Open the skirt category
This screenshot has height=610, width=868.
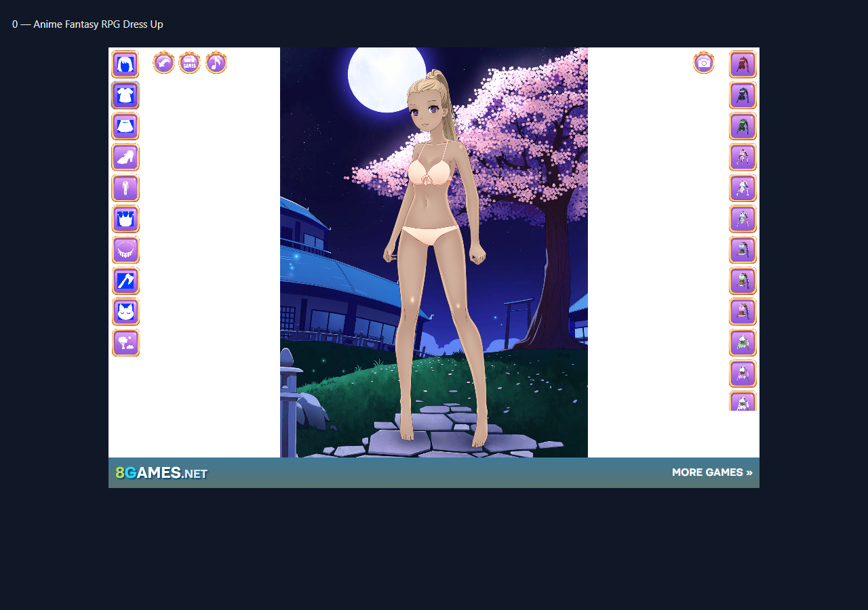[x=125, y=127]
